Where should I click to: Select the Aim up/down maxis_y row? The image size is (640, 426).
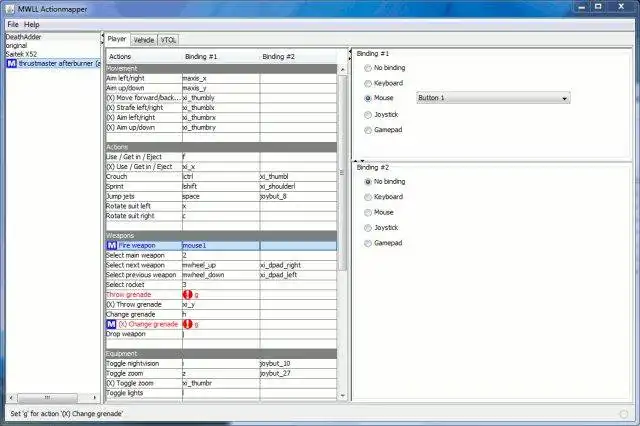pyautogui.click(x=221, y=88)
